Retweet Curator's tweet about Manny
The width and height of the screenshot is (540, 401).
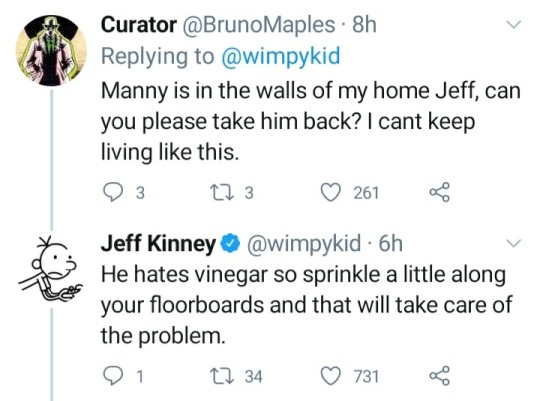(221, 193)
